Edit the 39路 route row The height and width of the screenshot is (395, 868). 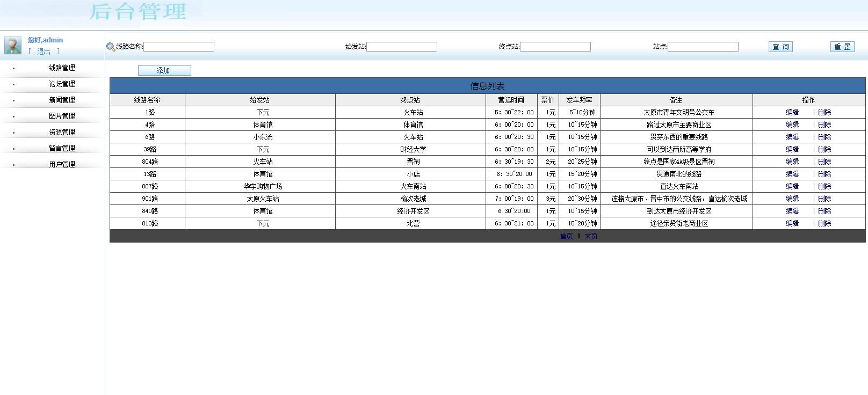[792, 149]
